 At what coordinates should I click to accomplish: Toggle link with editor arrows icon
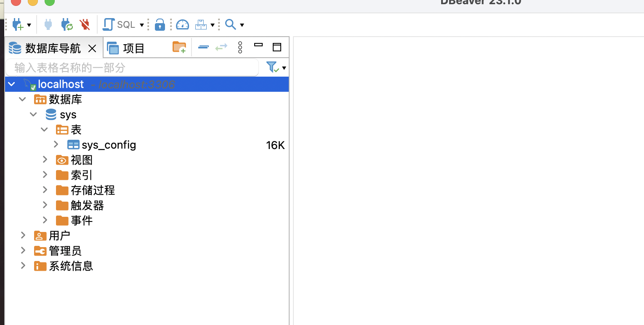pos(221,47)
